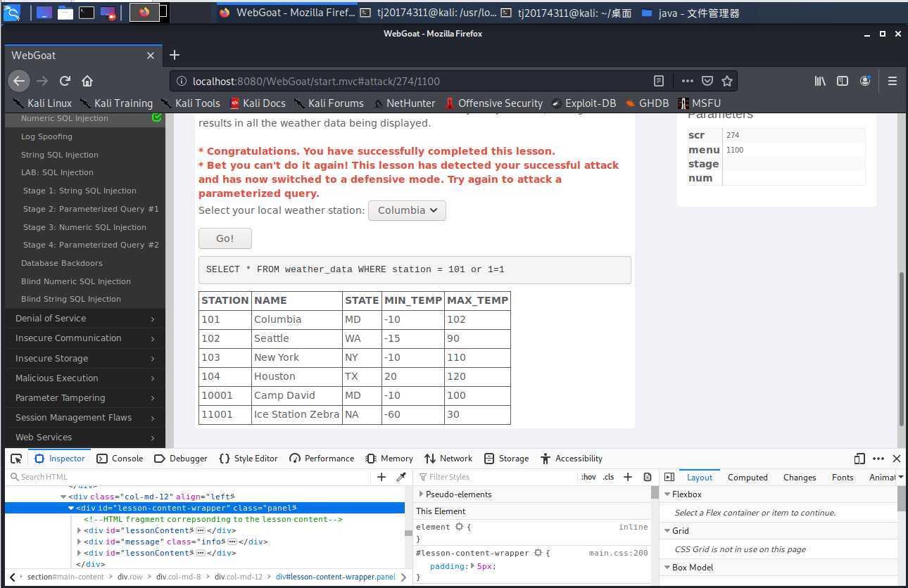Reload the current page
This screenshot has width=908, height=588.
click(x=65, y=81)
